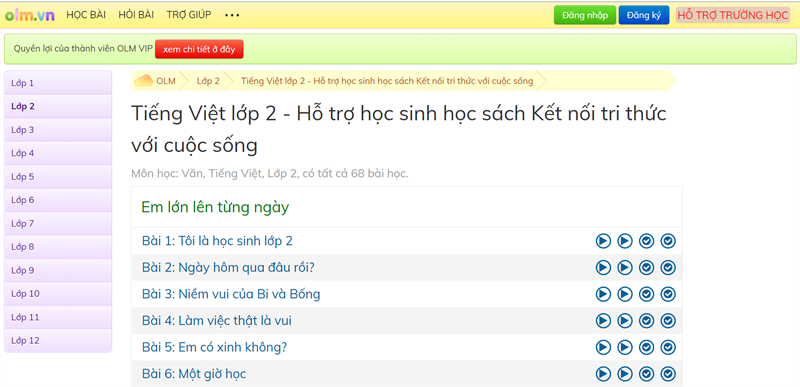
Task: Select Lớp 7 in the sidebar
Action: (58, 223)
